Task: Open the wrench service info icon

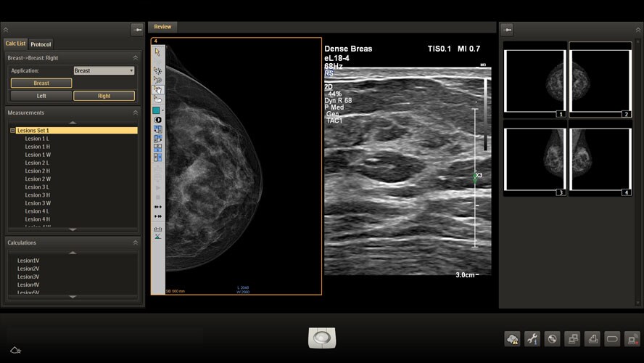Action: (532, 339)
